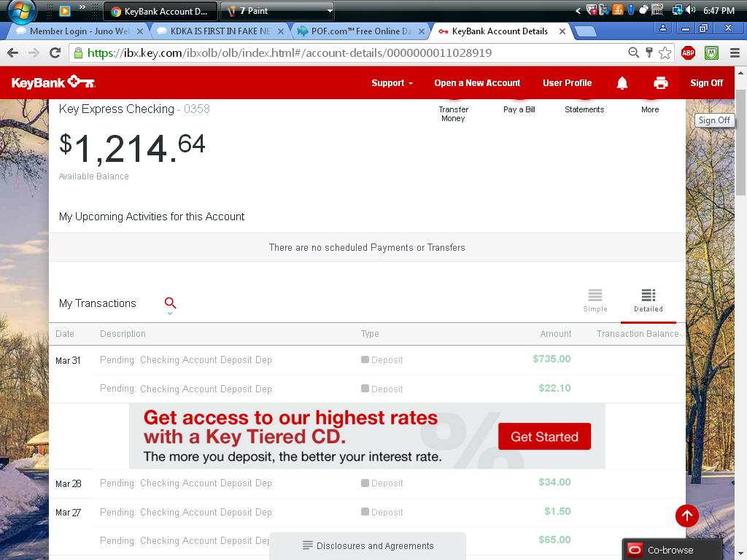
Task: Open Transfer Money
Action: (453, 114)
